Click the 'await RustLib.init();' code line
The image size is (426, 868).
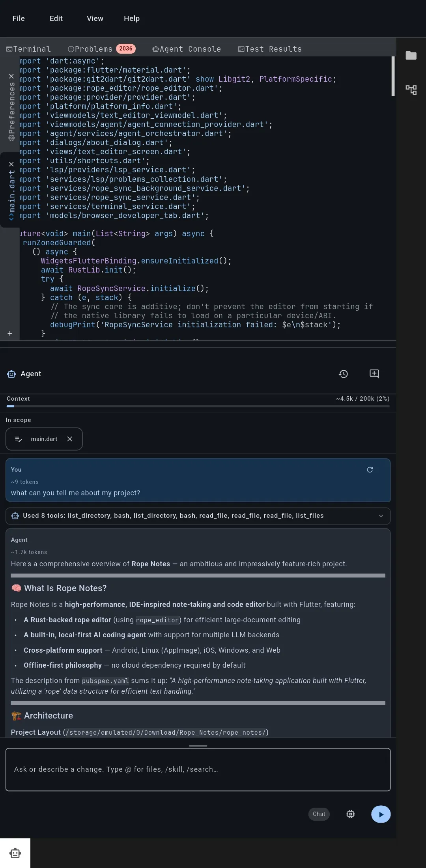[88, 270]
